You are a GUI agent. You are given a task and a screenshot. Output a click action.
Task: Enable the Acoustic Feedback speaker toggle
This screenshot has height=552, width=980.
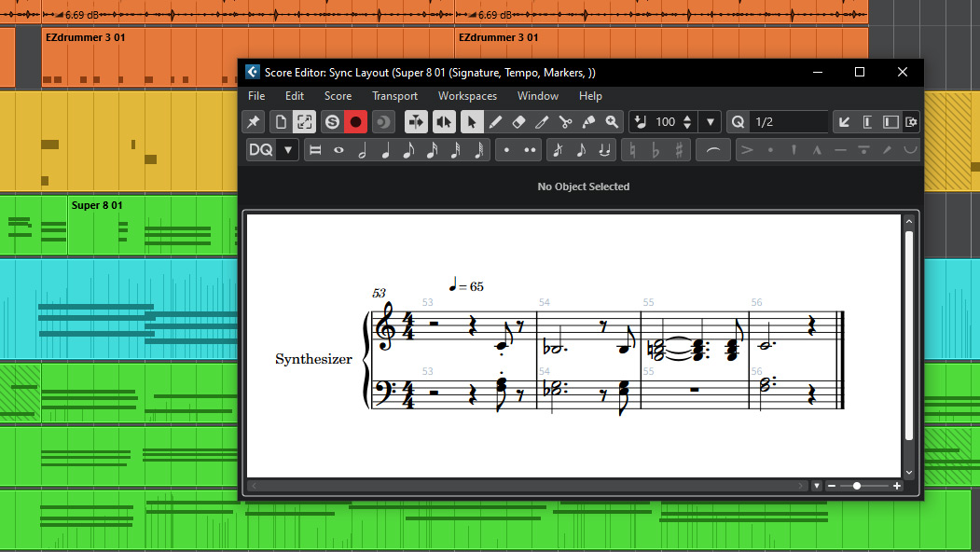tap(444, 122)
